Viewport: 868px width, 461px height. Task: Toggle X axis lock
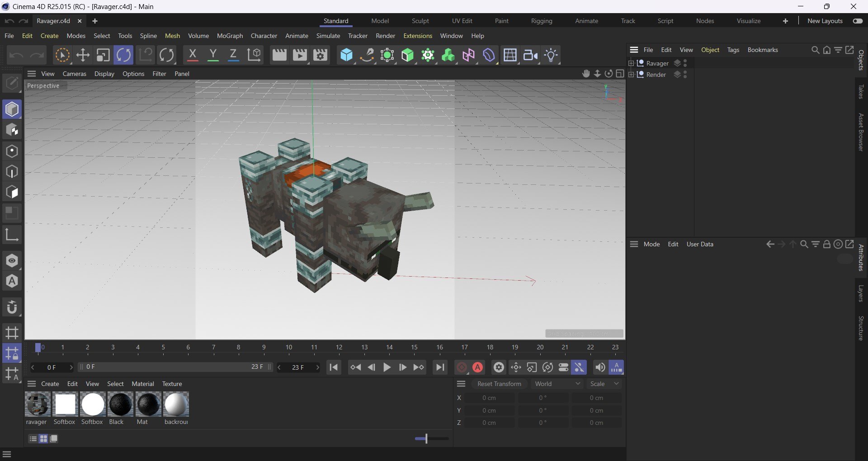pos(193,55)
